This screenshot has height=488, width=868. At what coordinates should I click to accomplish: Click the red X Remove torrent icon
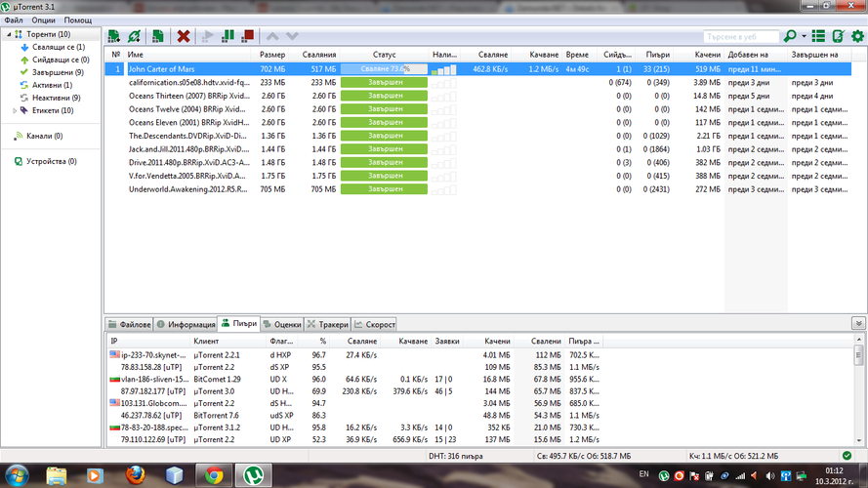pyautogui.click(x=184, y=36)
